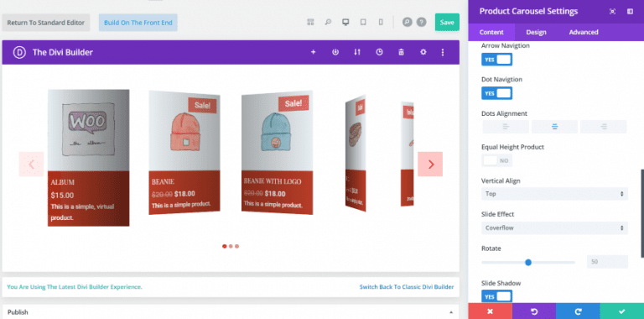The height and width of the screenshot is (319, 644).
Task: Align dots to the right
Action: pyautogui.click(x=604, y=127)
